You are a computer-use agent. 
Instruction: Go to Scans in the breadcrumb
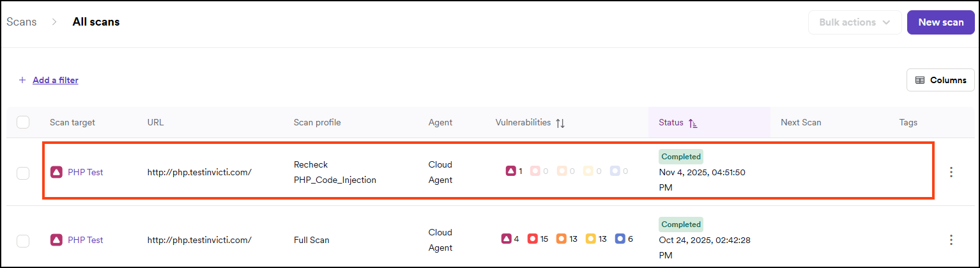[21, 22]
